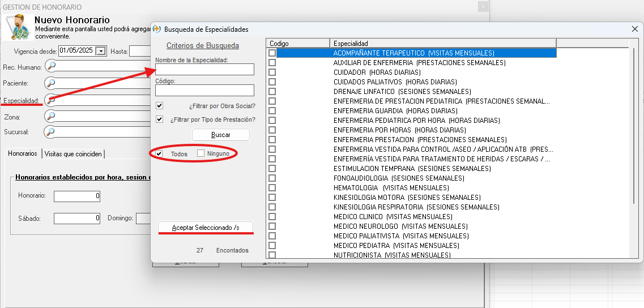Uncheck Filtrar por Tipo de Prestación

(x=160, y=119)
